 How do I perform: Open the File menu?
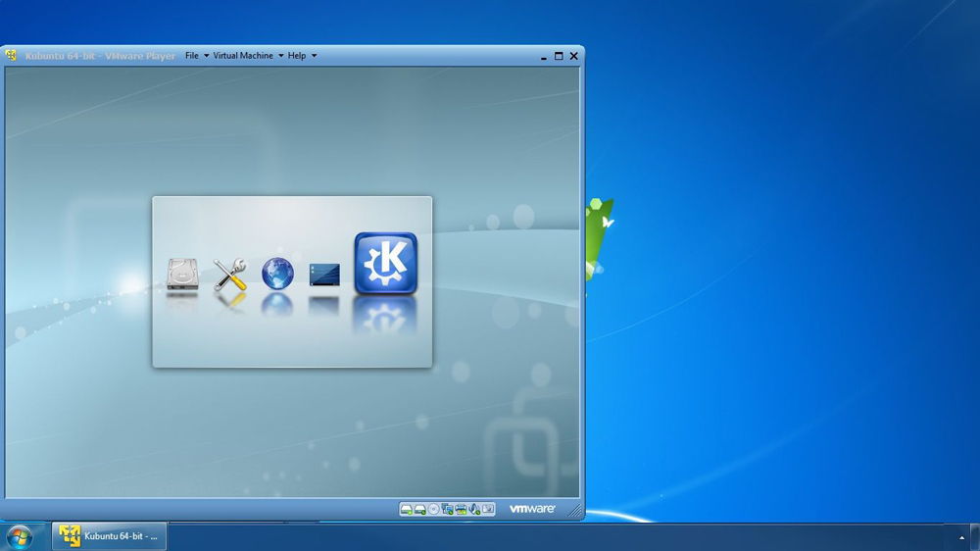click(192, 56)
